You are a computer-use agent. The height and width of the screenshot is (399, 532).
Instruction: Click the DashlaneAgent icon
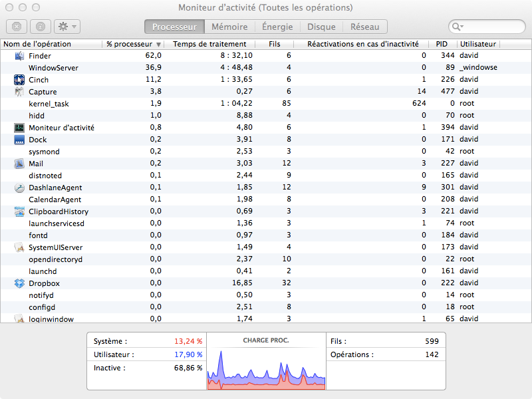tap(19, 188)
